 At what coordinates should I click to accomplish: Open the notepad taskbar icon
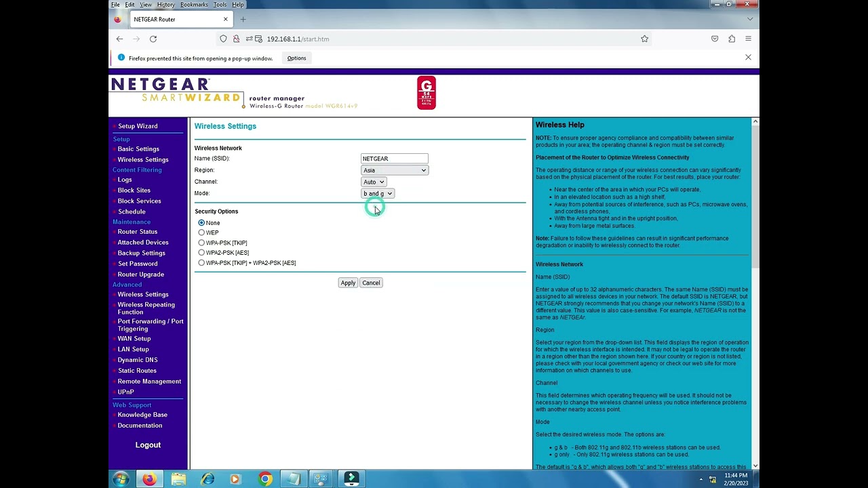tap(294, 479)
